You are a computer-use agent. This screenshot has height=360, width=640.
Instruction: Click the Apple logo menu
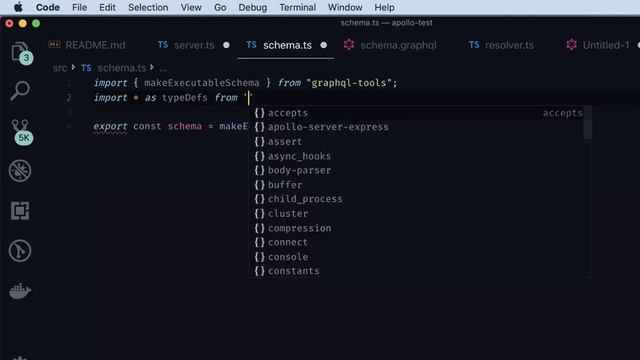(18, 7)
